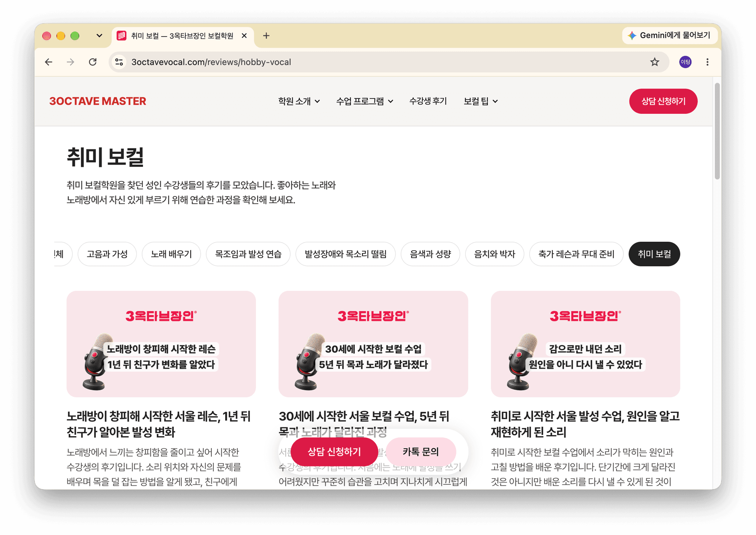Go back to the previous page
This screenshot has height=535, width=756.
tap(49, 62)
